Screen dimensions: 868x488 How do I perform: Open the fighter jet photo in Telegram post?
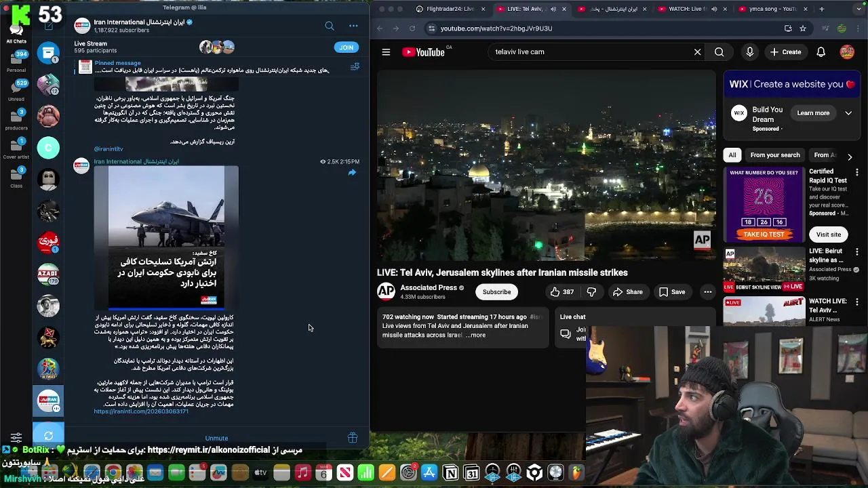[x=166, y=238]
